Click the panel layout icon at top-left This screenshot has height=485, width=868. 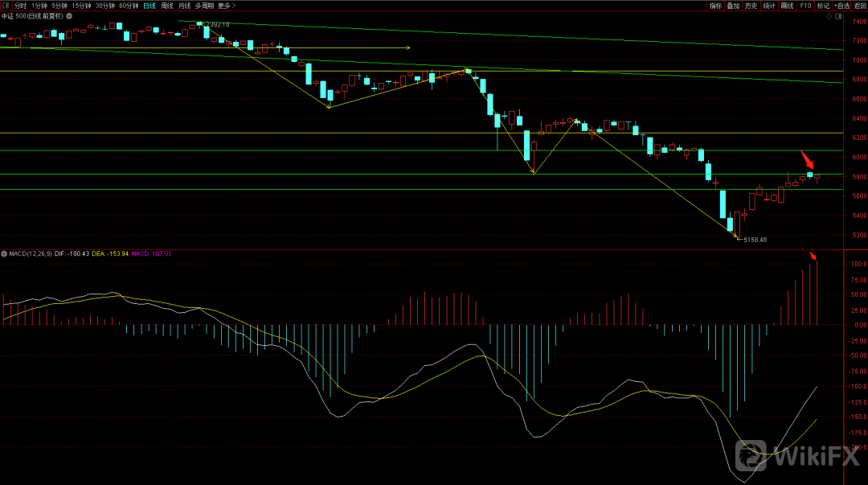[6, 5]
